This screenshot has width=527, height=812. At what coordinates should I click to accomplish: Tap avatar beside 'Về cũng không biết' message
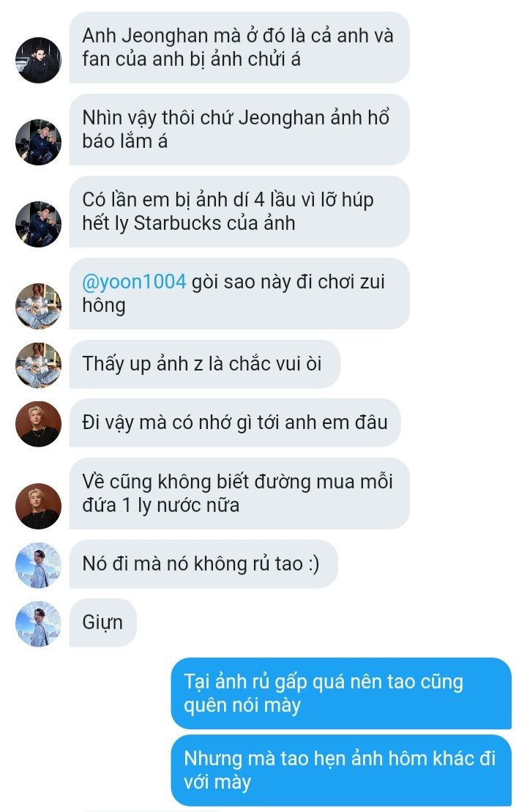pyautogui.click(x=38, y=506)
